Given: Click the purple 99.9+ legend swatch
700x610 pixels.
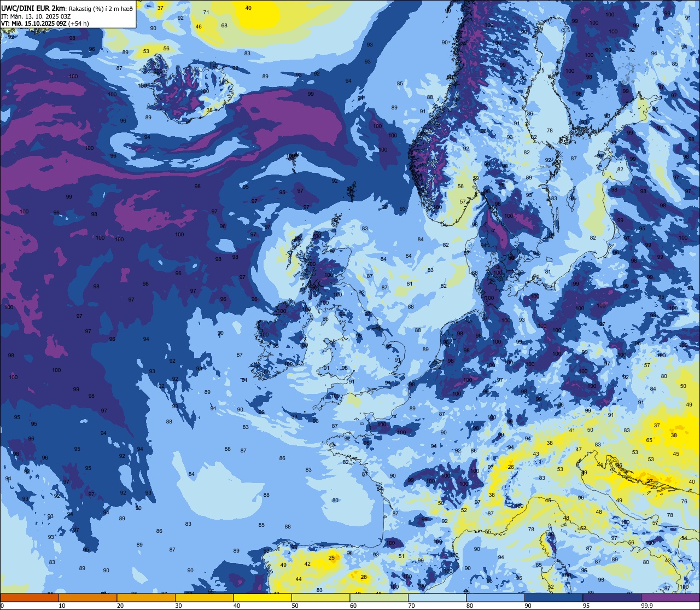Looking at the screenshot, I should (670, 597).
